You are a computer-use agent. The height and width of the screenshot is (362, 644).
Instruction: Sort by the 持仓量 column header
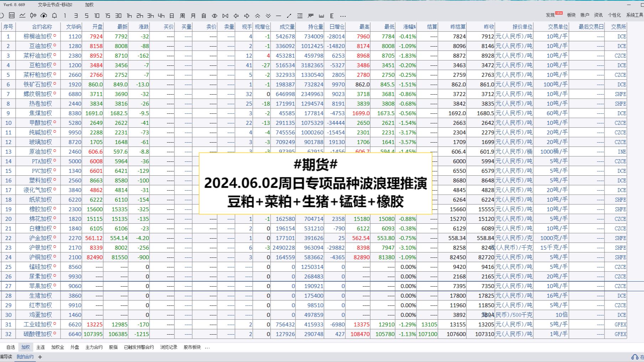click(x=315, y=27)
